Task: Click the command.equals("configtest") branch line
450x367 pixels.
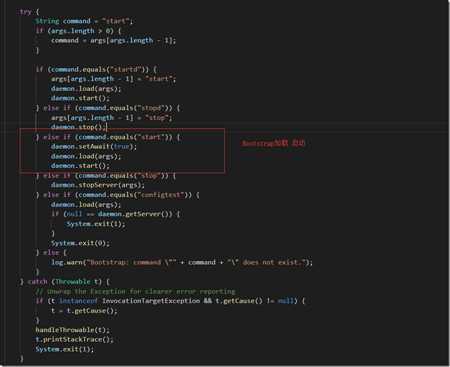Action: [118, 195]
